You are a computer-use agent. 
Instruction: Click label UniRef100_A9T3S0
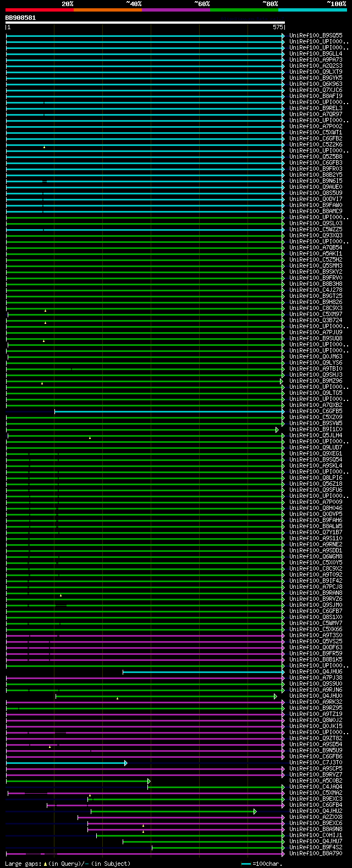pyautogui.click(x=316, y=635)
